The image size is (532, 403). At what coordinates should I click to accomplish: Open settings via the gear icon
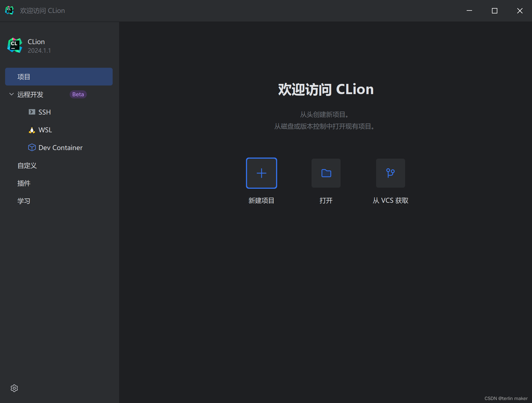14,388
